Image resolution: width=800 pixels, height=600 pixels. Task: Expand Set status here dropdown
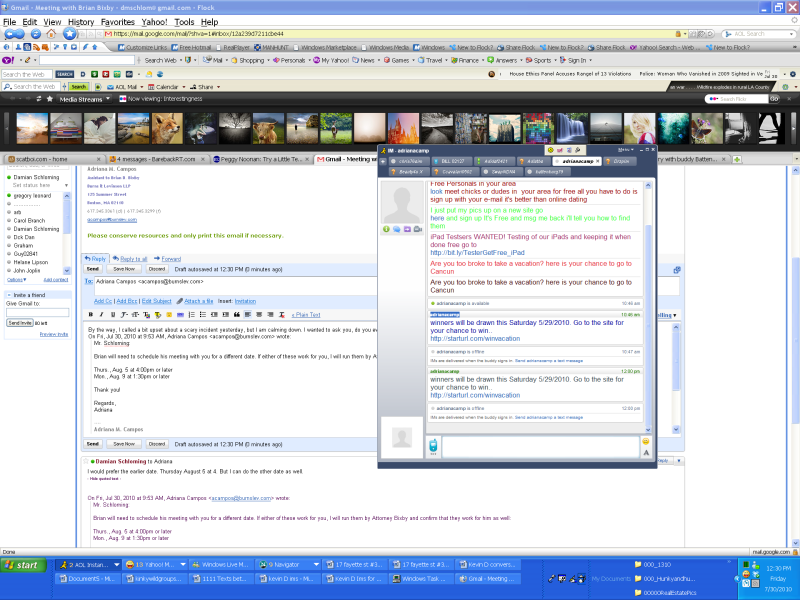coord(66,185)
